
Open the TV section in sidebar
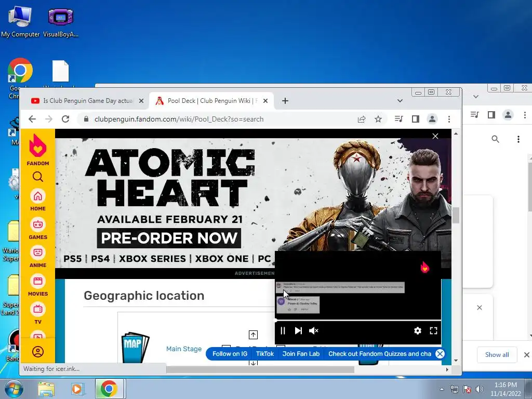pyautogui.click(x=37, y=313)
